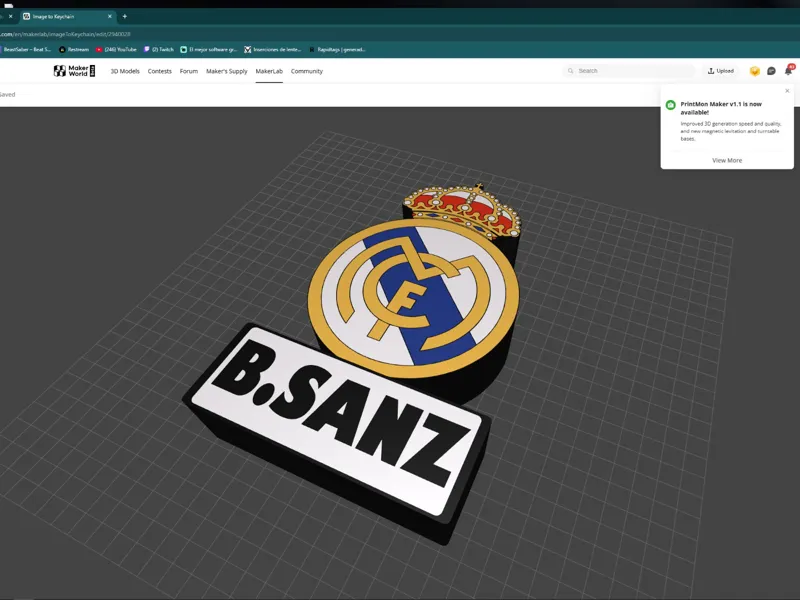Click the 'Saved' status text
This screenshot has height=600, width=800.
click(x=8, y=94)
